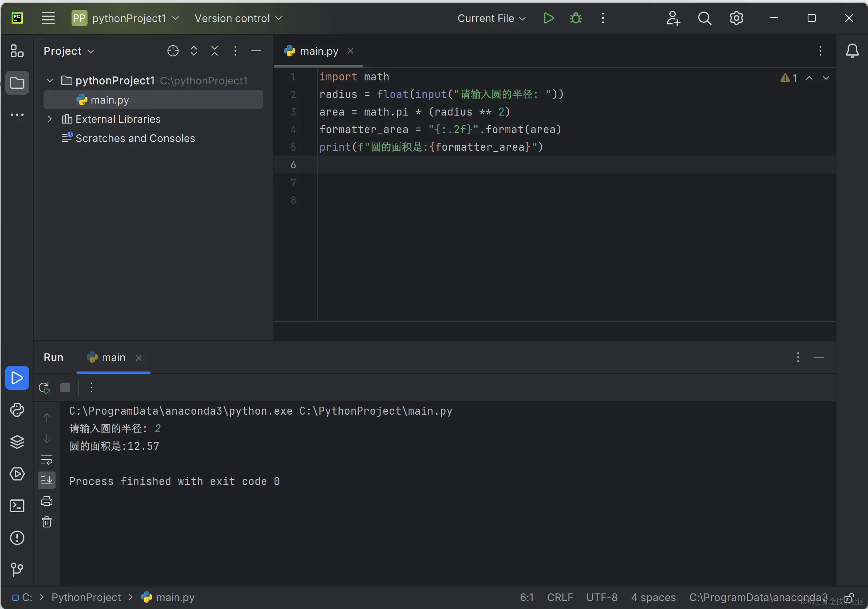Clear all console output with trash icon
This screenshot has height=609, width=868.
(x=47, y=522)
